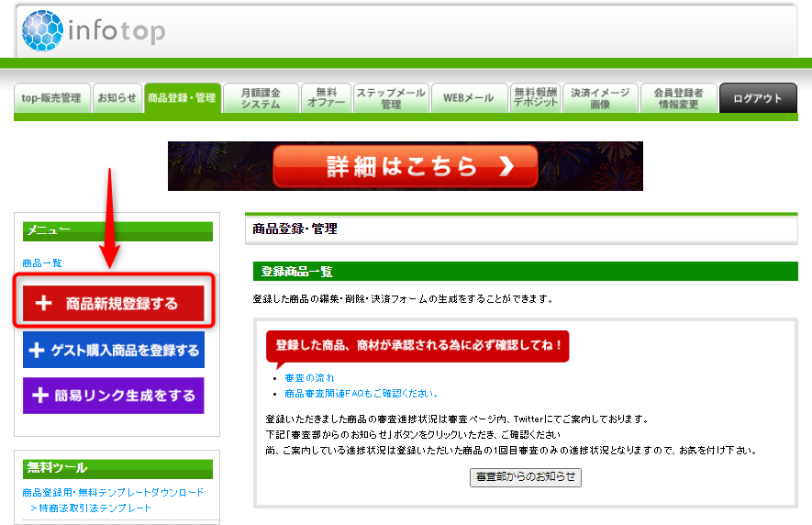Click the red 登録した商品、商材が承認される speech bubble
The height and width of the screenshot is (525, 812).
click(x=417, y=346)
